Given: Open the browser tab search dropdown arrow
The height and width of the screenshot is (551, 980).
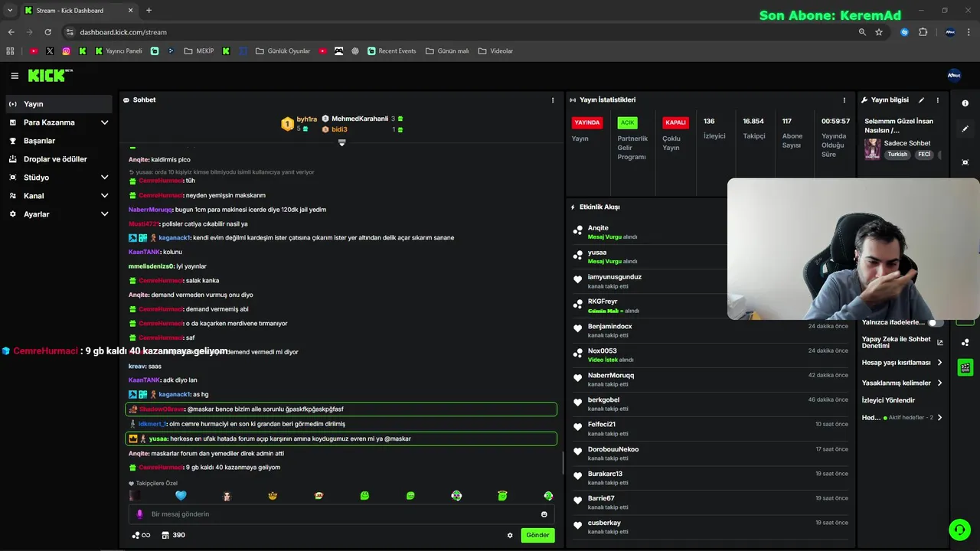Looking at the screenshot, I should click(x=10, y=11).
